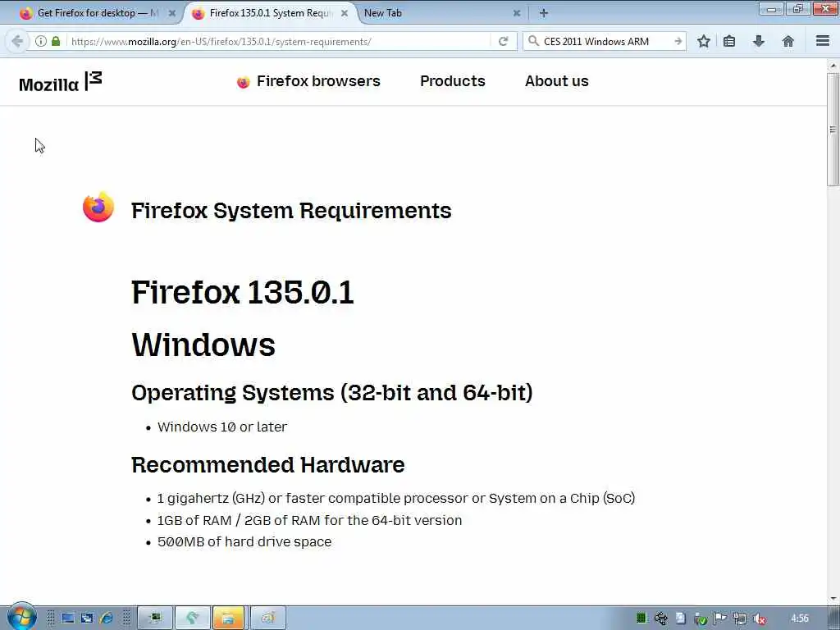Image resolution: width=840 pixels, height=630 pixels.
Task: Click the 'Firefox 135.0.1' heading
Action: (x=242, y=293)
